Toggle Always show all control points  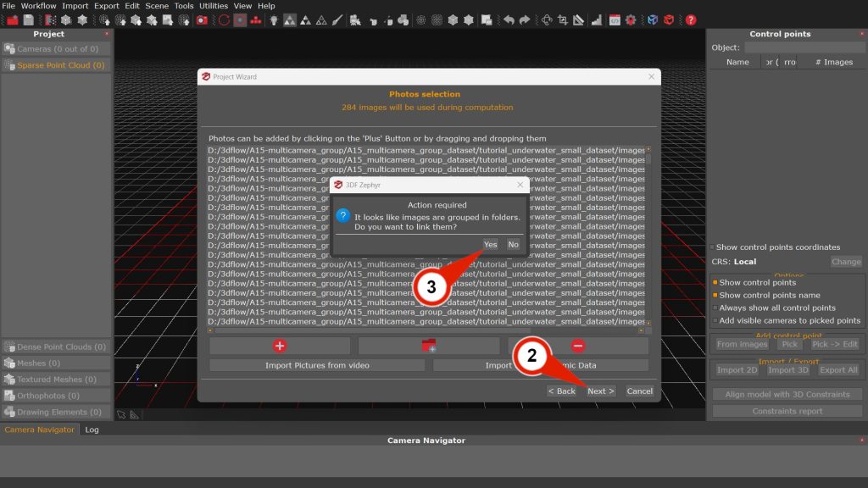coord(715,308)
